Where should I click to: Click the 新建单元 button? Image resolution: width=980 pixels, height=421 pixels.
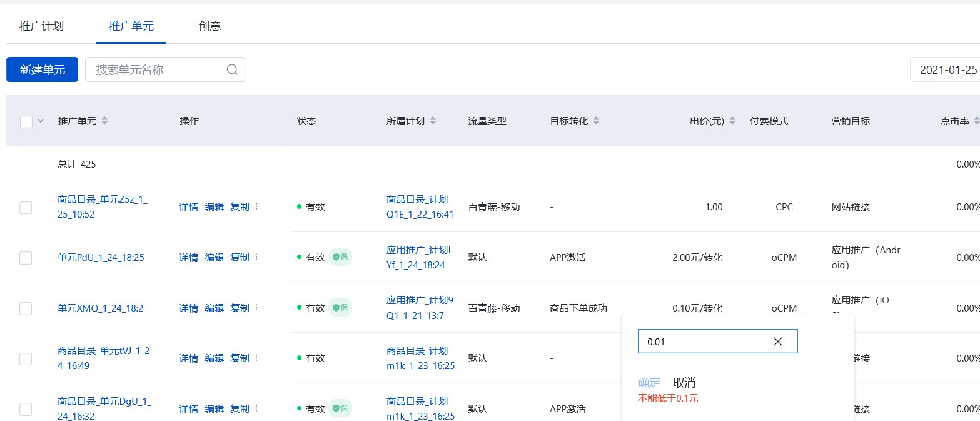tap(41, 69)
